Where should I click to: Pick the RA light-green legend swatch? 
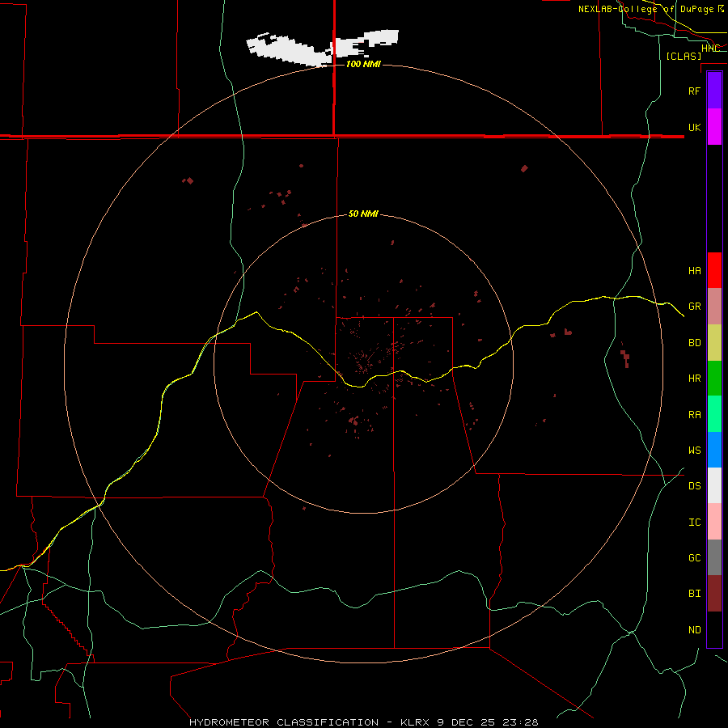714,414
